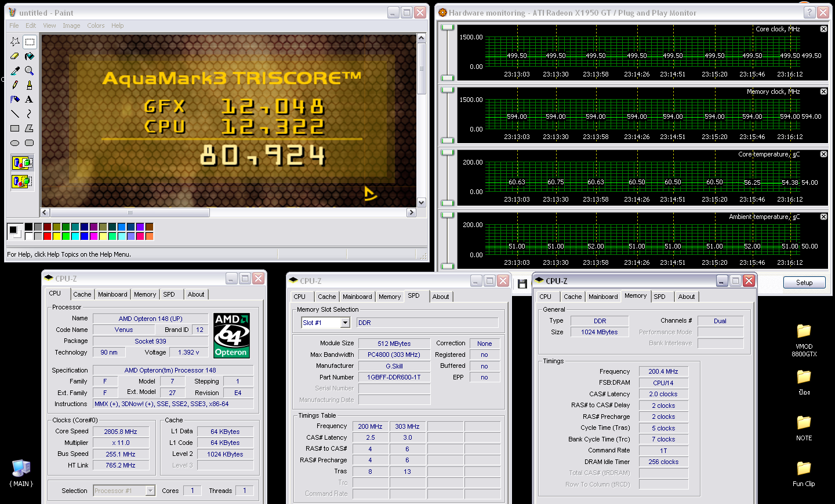Click the Setup button in Hardware monitoring
Screen dimensions: 835x504
point(804,283)
